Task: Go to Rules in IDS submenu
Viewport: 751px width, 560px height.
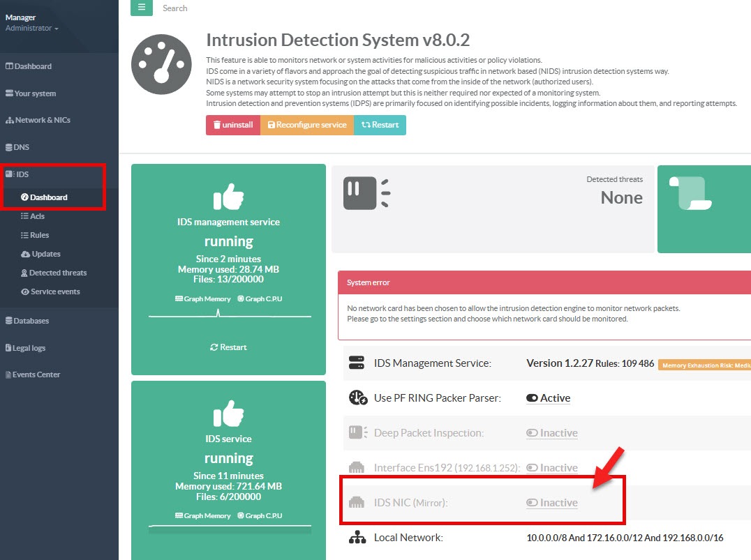Action: coord(39,235)
